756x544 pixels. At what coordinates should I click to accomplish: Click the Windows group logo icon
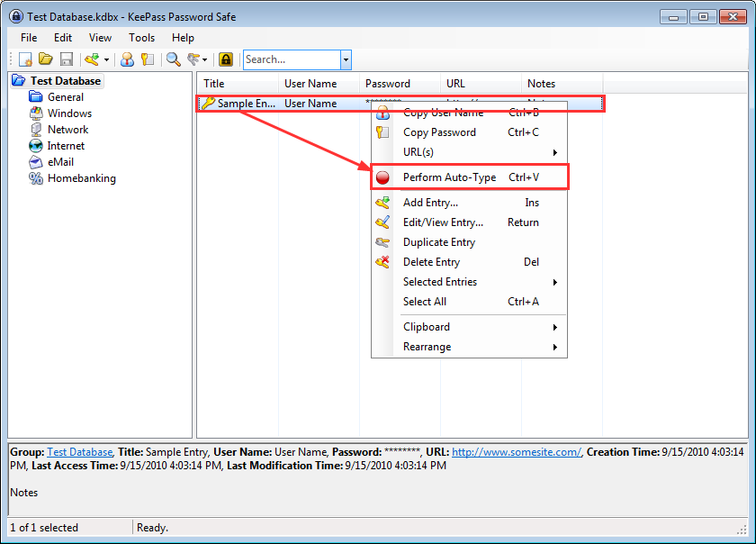[x=36, y=113]
